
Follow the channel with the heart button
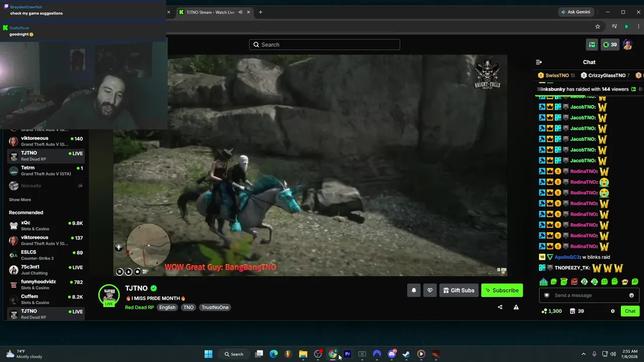click(x=430, y=290)
